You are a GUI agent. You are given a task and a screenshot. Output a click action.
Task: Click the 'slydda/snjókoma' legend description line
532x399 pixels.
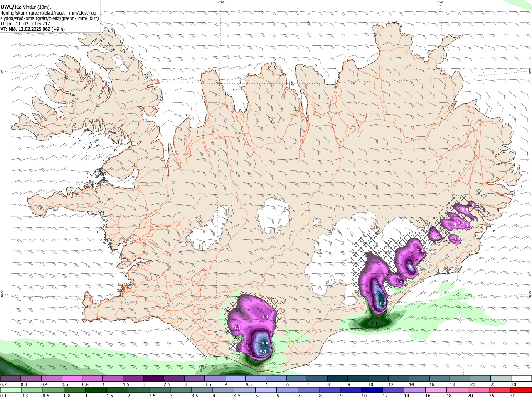49,18
